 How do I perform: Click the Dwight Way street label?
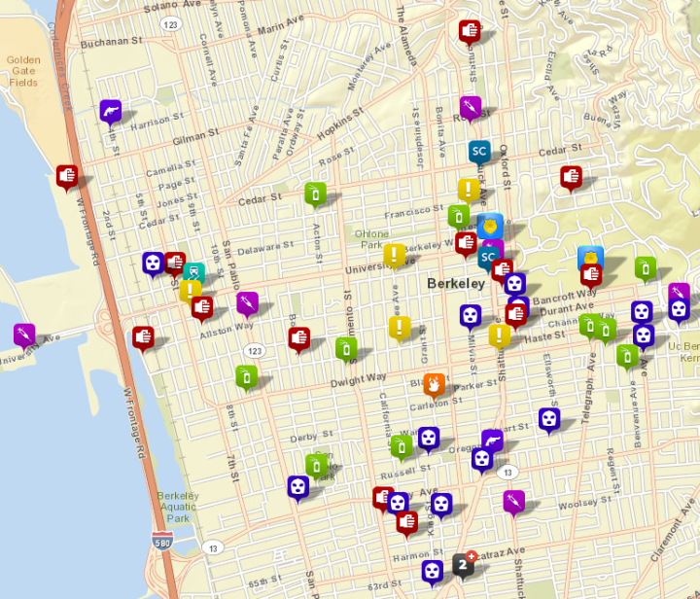tap(358, 380)
